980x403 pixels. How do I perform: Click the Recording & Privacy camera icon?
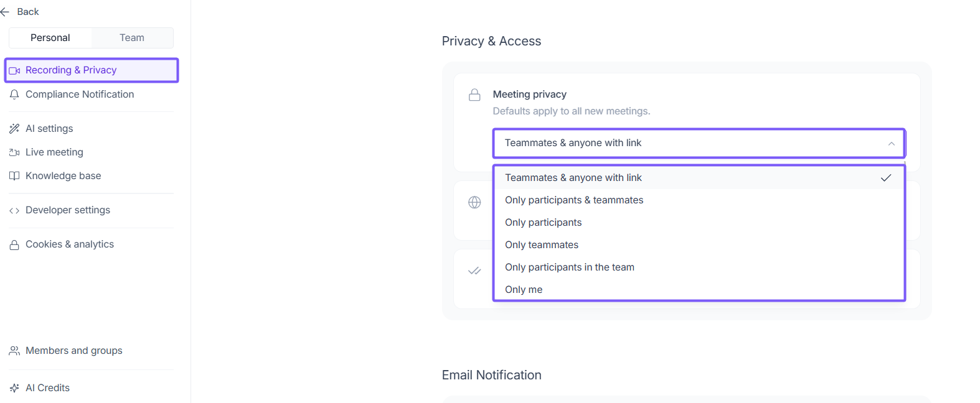[14, 70]
